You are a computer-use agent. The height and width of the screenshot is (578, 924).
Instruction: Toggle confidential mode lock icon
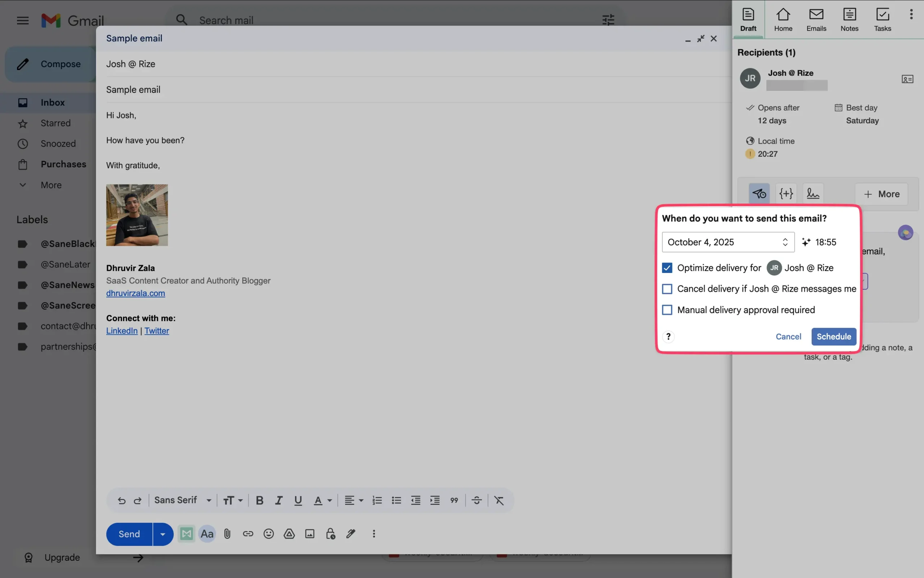tap(331, 534)
